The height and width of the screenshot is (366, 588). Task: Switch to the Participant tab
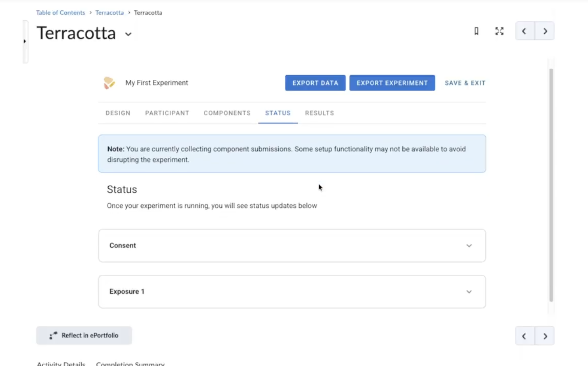[167, 113]
